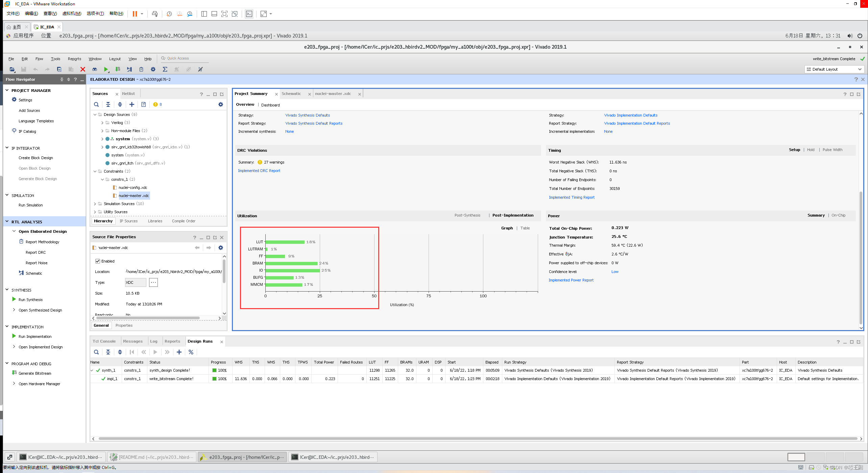Open Sources panel settings gear
Viewport: 868px width, 473px height.
[x=221, y=104]
